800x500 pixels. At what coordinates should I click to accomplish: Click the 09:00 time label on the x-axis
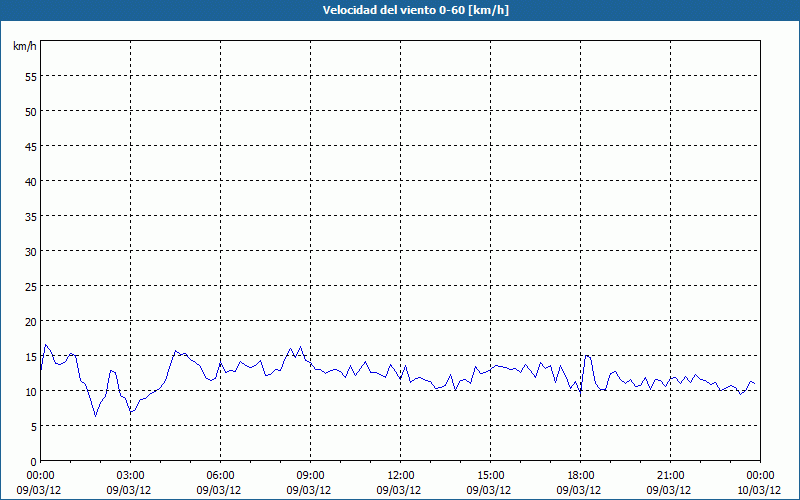[310, 476]
